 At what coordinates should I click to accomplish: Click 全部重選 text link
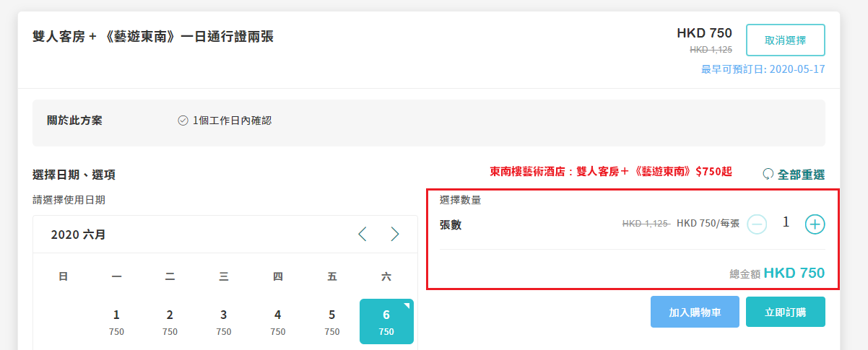point(801,175)
